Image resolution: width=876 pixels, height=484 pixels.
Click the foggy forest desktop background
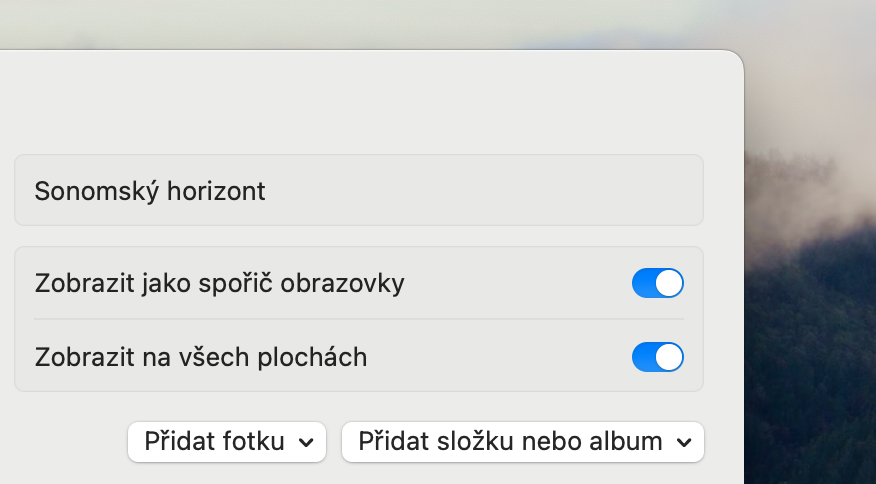click(x=810, y=380)
